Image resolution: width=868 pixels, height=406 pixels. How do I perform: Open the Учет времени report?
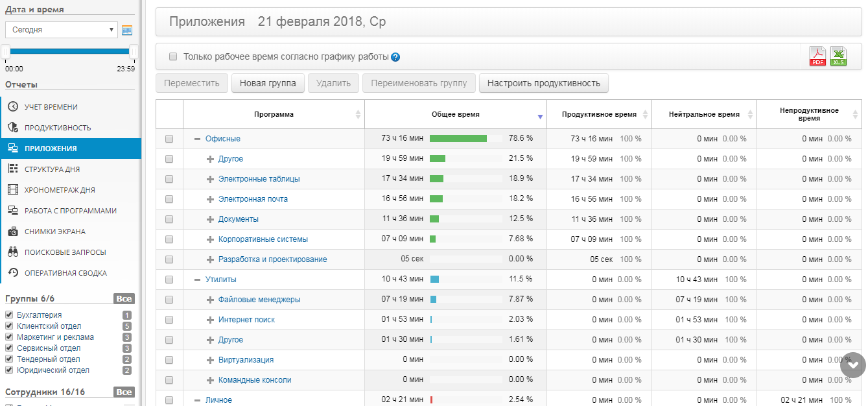(51, 107)
